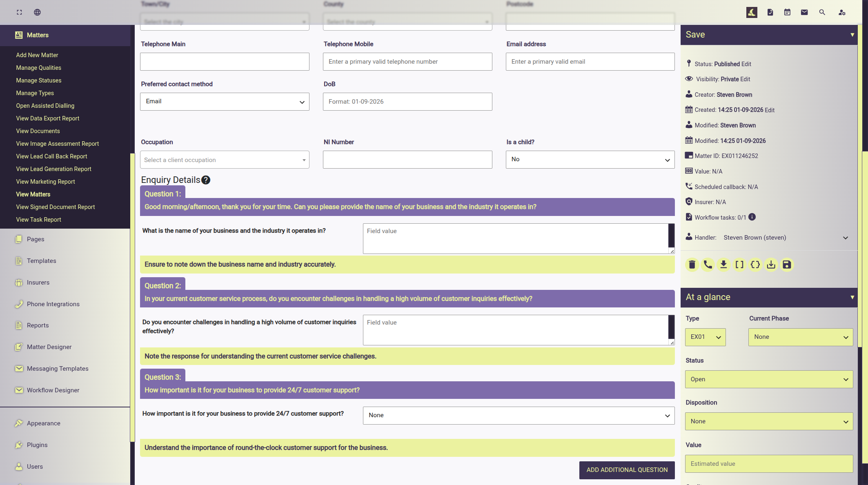868x485 pixels.
Task: Click the Estimated value input field
Action: [769, 464]
